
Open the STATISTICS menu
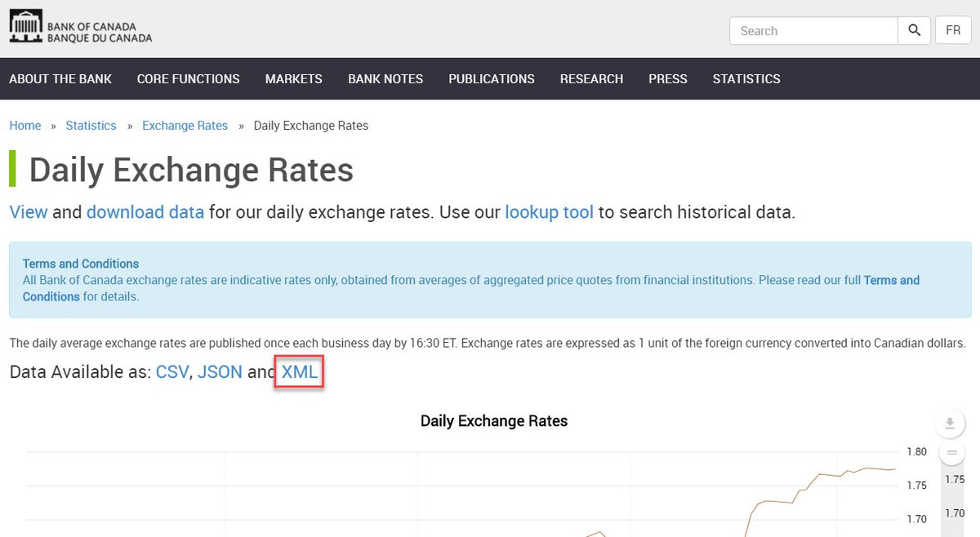click(x=746, y=78)
